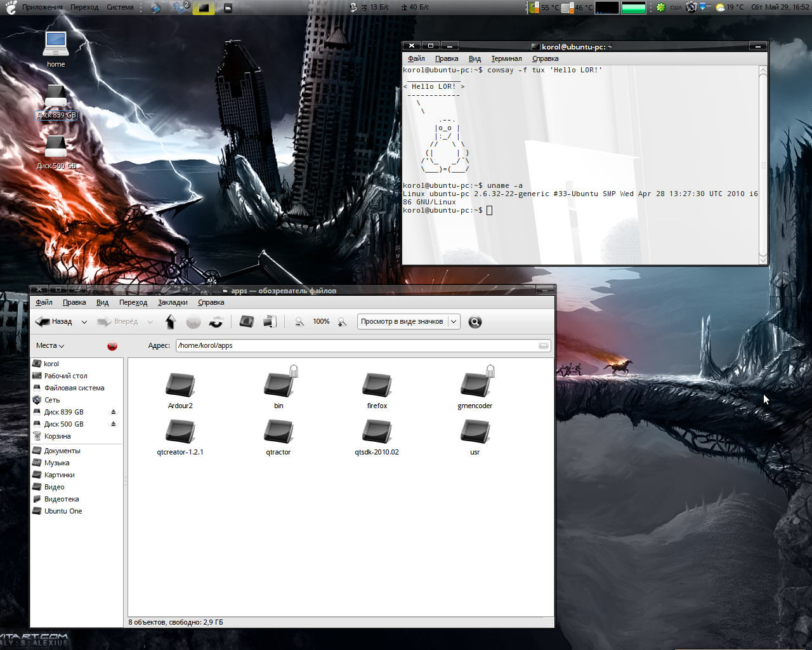Click the Reload icon in Nautilus toolbar

tap(216, 322)
